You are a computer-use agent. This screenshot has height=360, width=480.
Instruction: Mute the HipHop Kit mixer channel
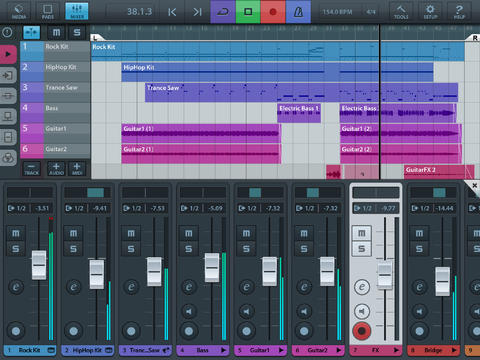point(73,233)
